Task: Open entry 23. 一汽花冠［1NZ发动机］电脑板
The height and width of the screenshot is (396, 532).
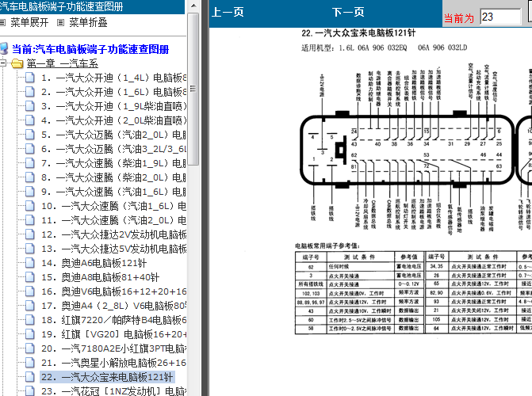Action: (x=113, y=391)
